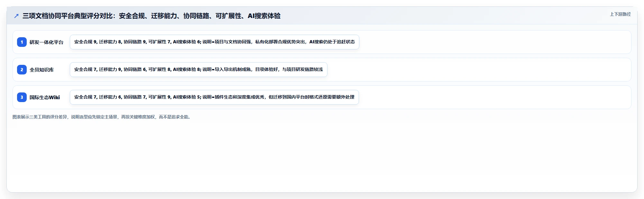The image size is (644, 199).
Task: Click the footnote starting 图表展示三类工具的评分差异
Action: click(x=102, y=117)
